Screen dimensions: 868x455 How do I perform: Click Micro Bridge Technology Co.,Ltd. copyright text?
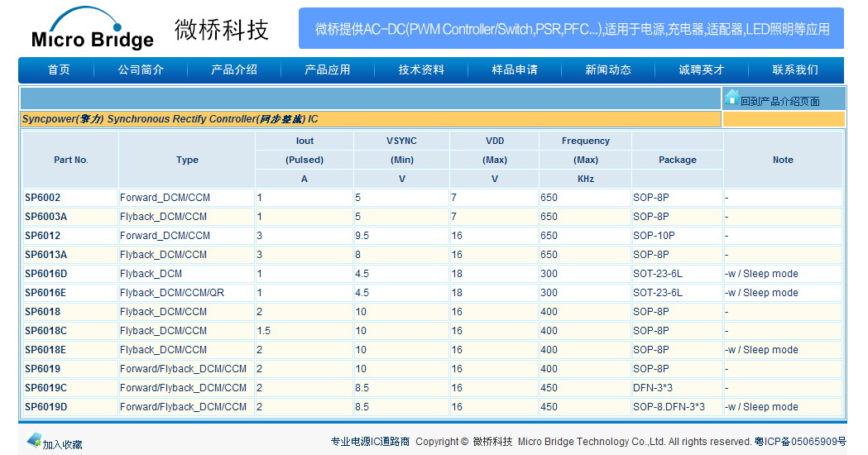coord(592,442)
